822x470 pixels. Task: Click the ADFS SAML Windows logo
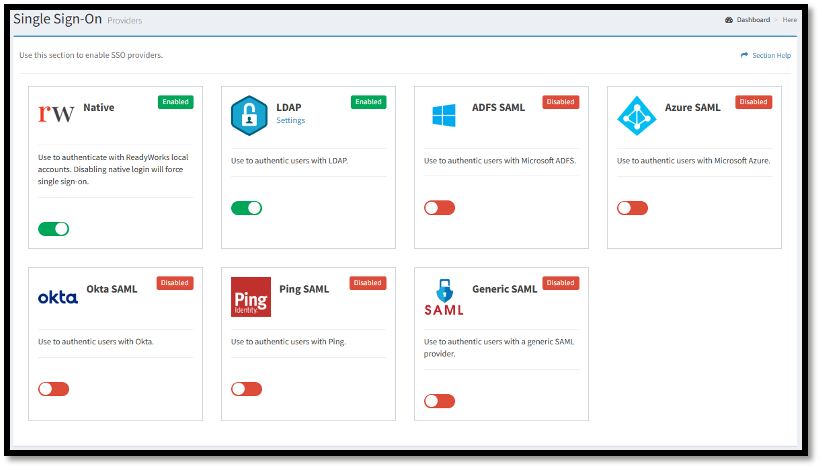(443, 115)
